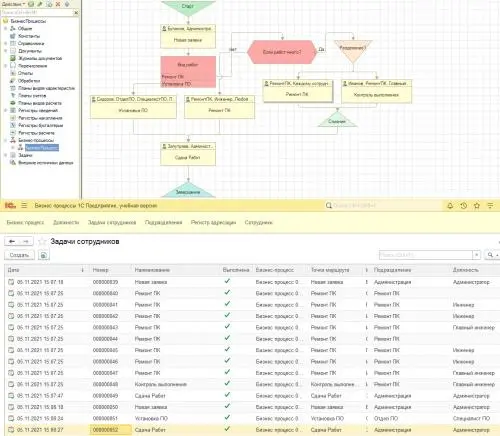Click the red X delete icon in configurator toolbar
This screenshot has height=436, width=500.
pyautogui.click(x=58, y=4)
